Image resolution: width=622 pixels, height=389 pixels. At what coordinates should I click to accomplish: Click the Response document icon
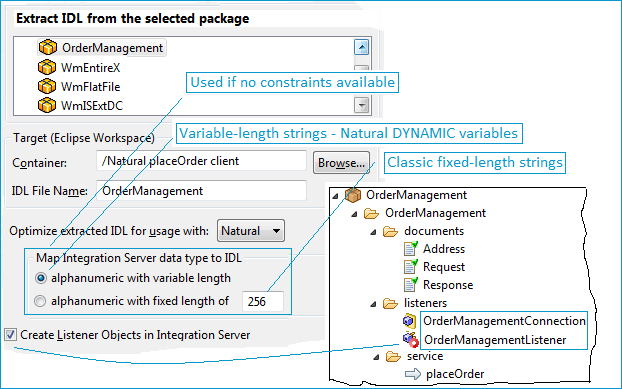pyautogui.click(x=411, y=285)
